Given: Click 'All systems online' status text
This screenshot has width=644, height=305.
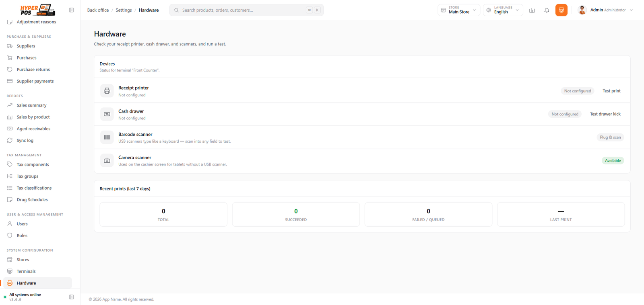Looking at the screenshot, I should [25, 295].
